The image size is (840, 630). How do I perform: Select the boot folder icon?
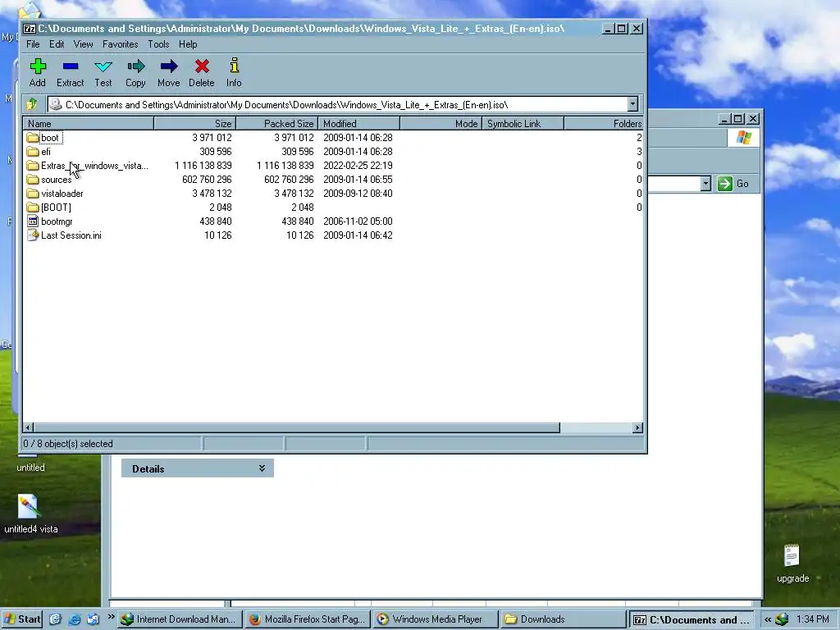point(33,138)
